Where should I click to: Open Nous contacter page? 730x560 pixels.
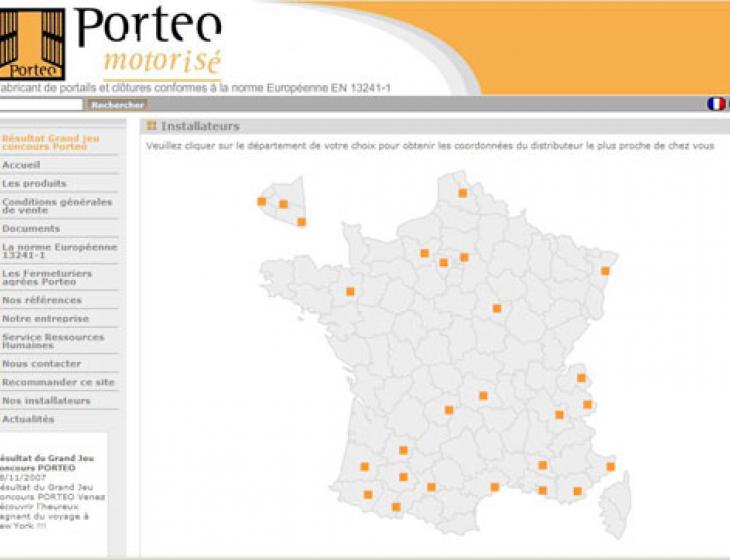pos(41,364)
